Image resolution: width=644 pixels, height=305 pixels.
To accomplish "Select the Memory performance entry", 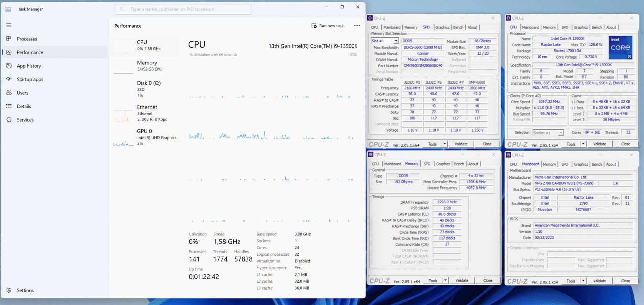I will (x=146, y=66).
